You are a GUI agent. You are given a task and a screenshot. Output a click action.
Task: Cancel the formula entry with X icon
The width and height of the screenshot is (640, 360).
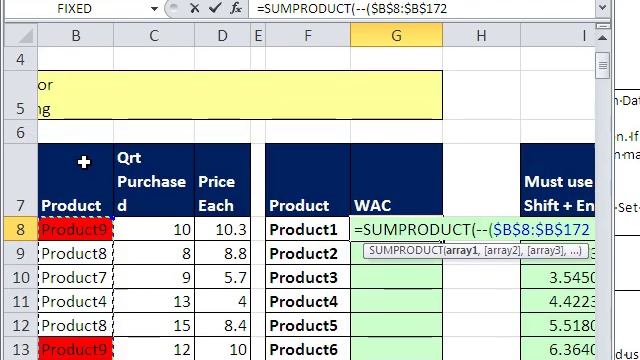tap(195, 8)
